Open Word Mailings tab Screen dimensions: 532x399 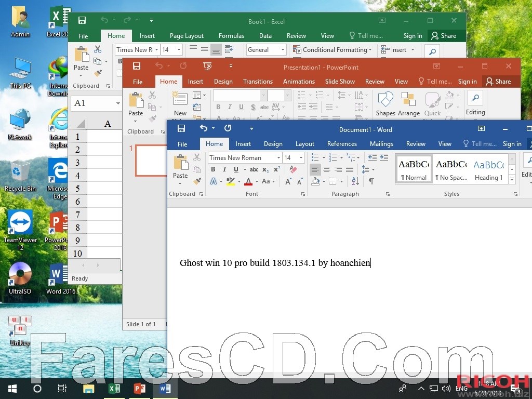(381, 144)
